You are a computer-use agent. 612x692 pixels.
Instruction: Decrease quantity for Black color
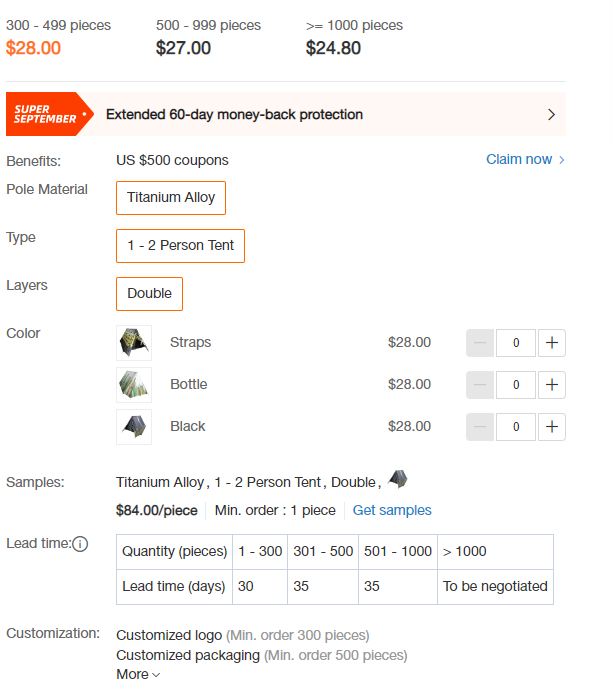pos(480,426)
